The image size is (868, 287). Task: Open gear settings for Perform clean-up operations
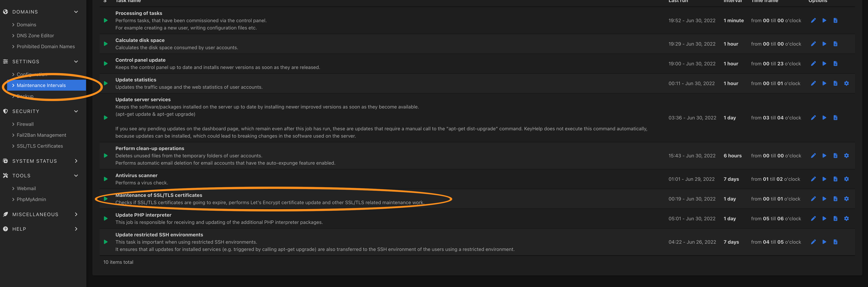(x=846, y=156)
